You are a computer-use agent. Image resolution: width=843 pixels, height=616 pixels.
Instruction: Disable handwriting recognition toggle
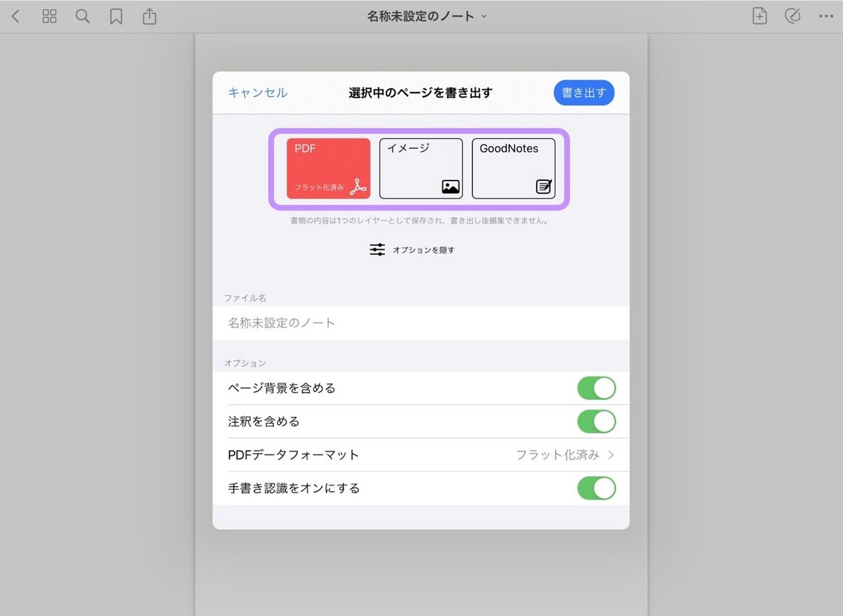pyautogui.click(x=596, y=487)
